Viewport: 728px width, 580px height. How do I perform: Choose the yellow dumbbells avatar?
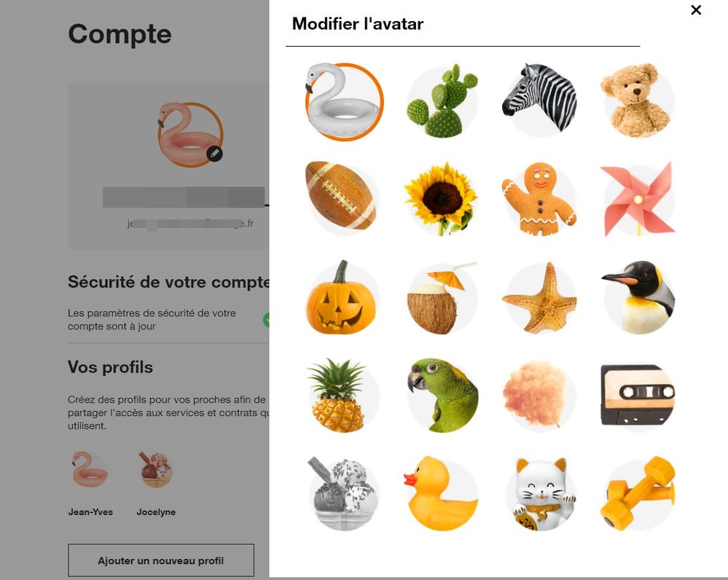pos(638,493)
